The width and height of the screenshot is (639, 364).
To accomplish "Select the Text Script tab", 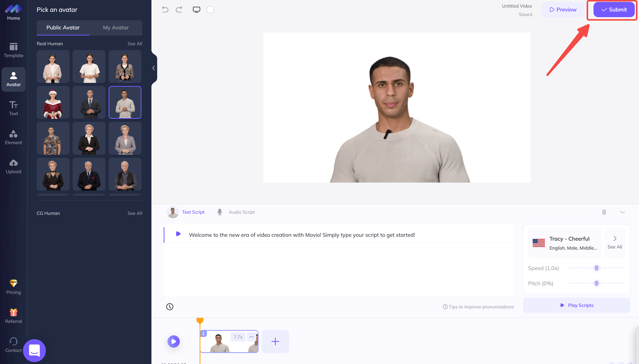I will [193, 212].
